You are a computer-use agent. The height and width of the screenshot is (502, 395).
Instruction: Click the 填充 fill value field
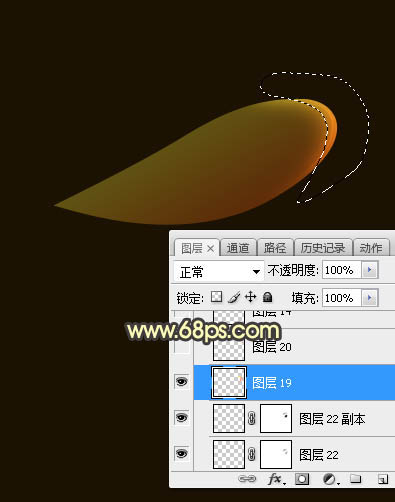pyautogui.click(x=342, y=298)
